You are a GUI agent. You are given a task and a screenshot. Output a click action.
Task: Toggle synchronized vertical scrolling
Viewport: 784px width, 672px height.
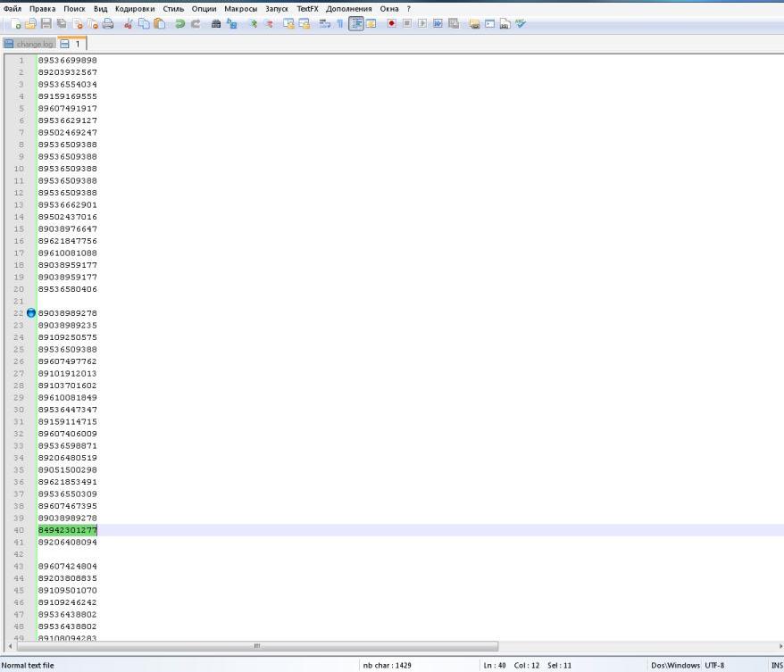[x=288, y=23]
